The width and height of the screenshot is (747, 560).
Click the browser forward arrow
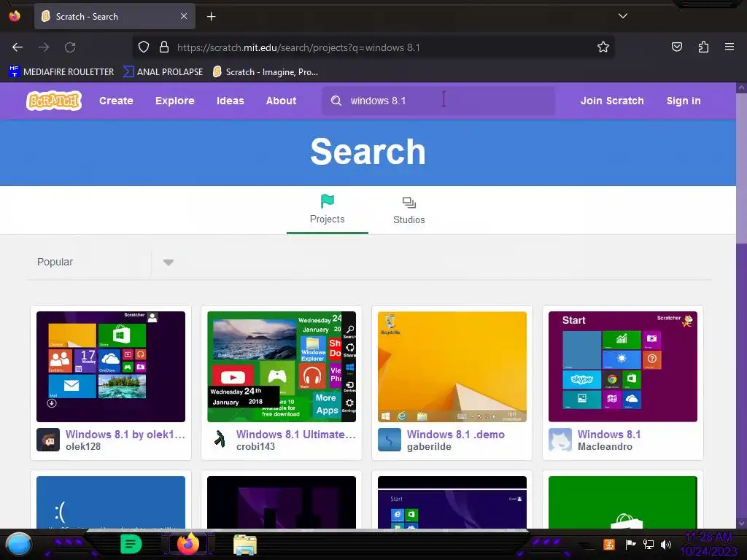[44, 47]
